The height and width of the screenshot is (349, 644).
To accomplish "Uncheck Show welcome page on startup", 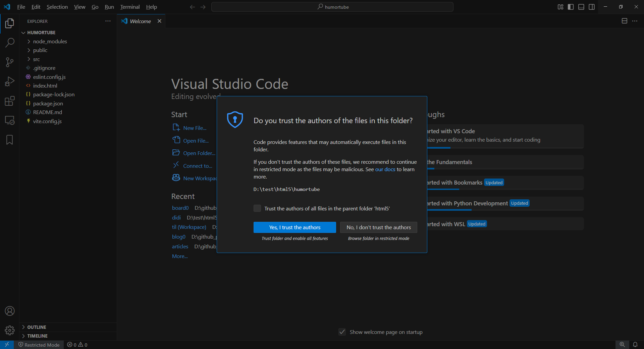I will pyautogui.click(x=342, y=332).
